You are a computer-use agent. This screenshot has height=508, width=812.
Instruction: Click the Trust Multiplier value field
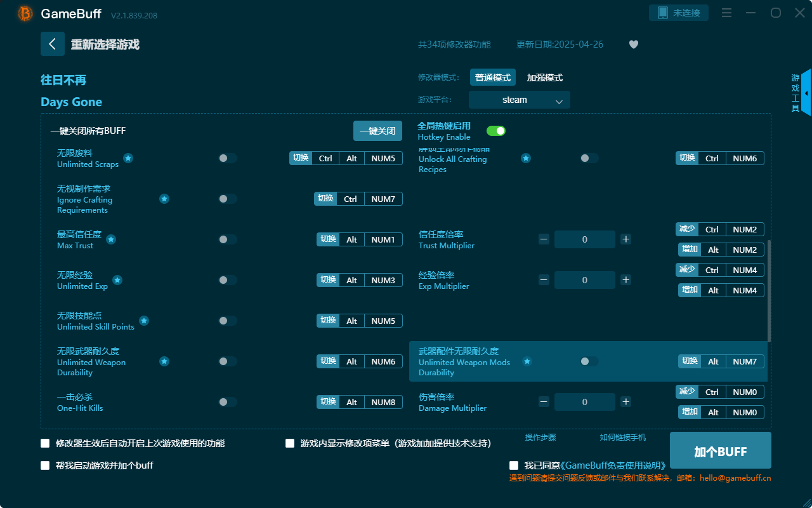click(584, 239)
